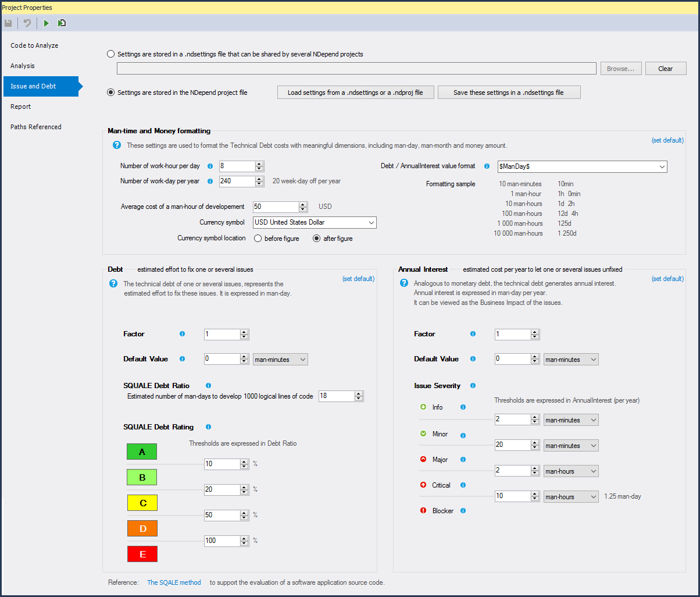
Task: Click info icon beside Number of work-hour per day
Action: pos(210,166)
